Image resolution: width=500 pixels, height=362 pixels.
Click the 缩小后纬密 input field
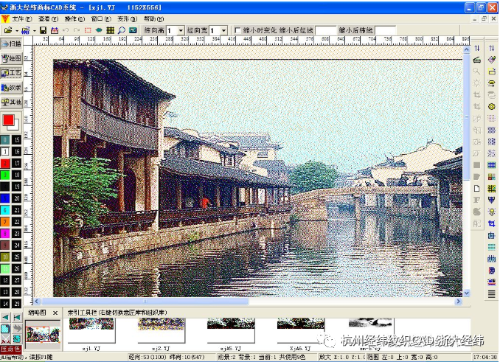pyautogui.click(x=385, y=31)
